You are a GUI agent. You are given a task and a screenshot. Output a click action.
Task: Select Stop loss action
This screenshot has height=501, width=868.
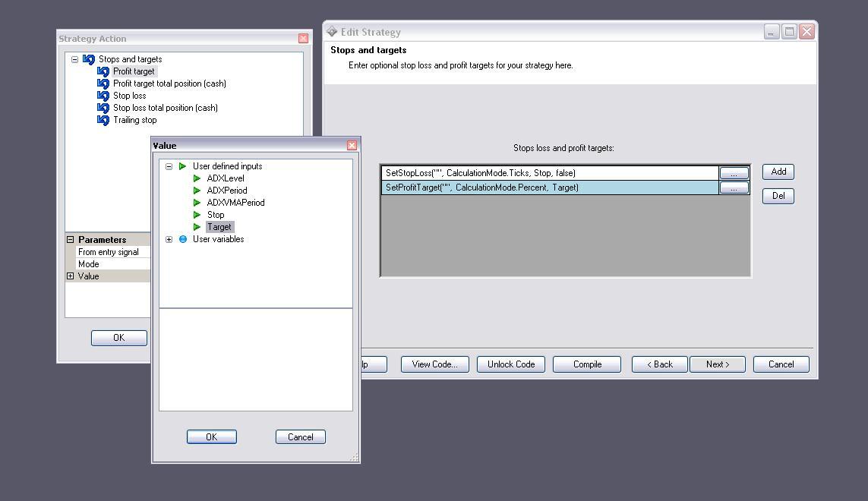130,96
